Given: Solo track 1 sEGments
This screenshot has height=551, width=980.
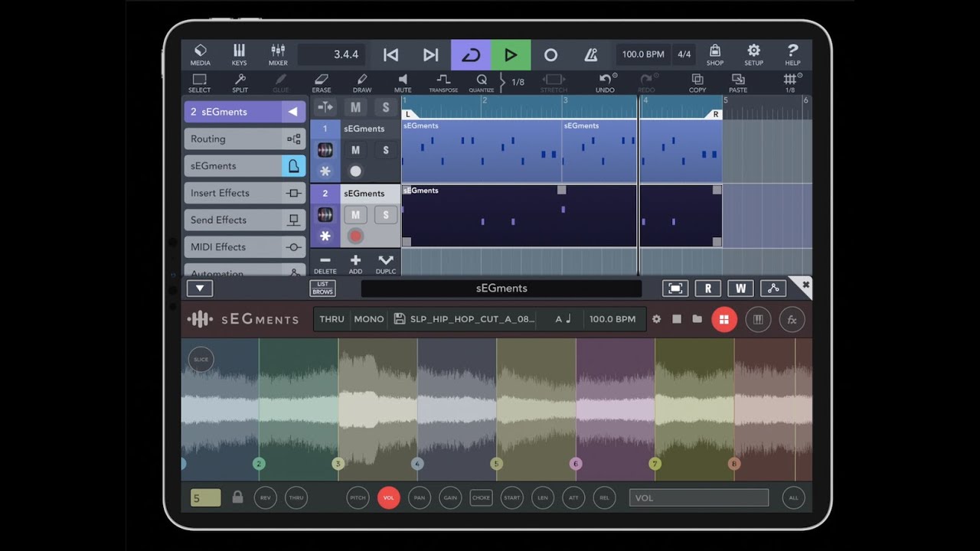Looking at the screenshot, I should [x=386, y=150].
